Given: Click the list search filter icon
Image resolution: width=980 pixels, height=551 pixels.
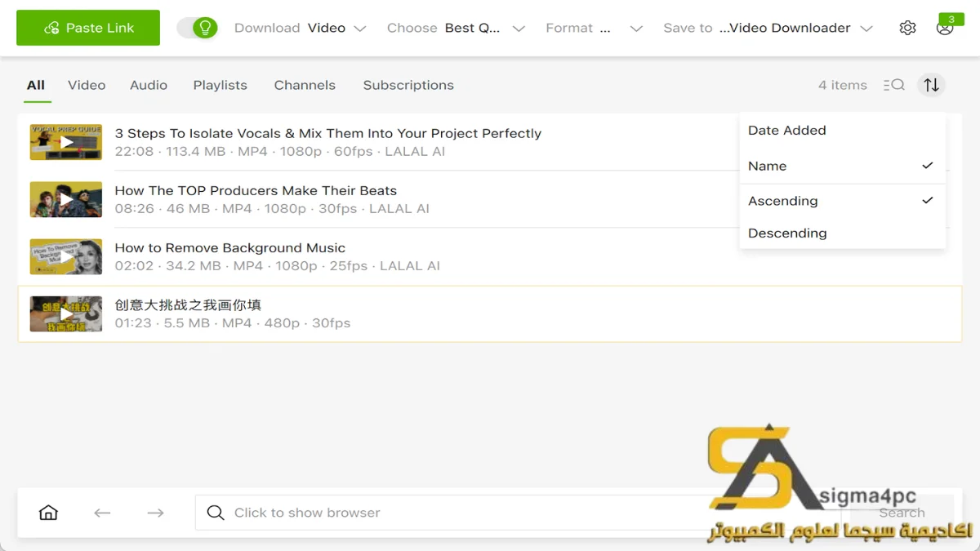Looking at the screenshot, I should (893, 85).
